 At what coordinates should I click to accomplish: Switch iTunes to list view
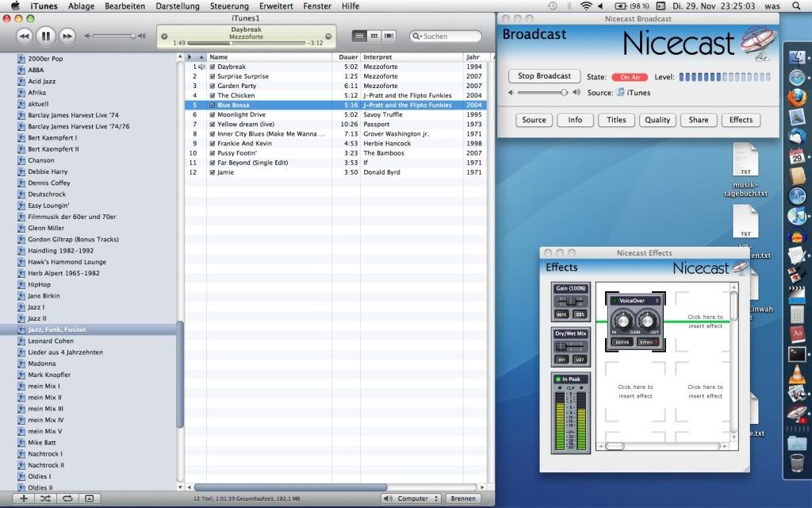[x=358, y=36]
